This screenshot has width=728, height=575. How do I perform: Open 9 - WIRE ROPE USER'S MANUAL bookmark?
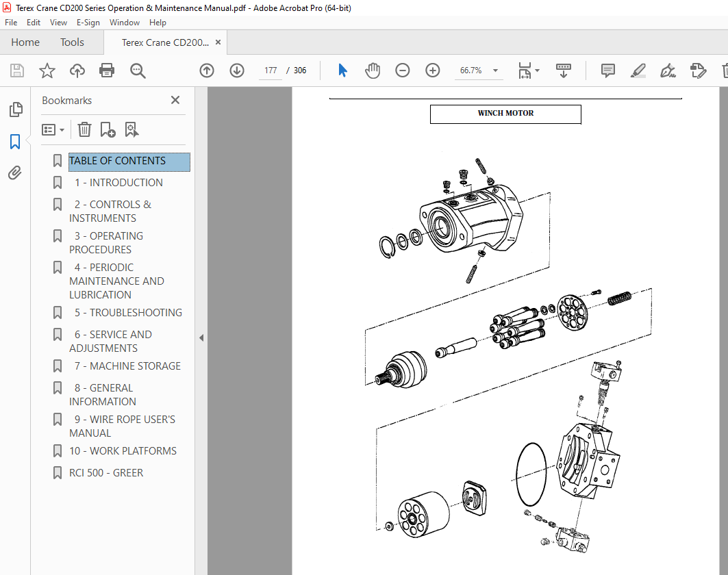point(122,426)
